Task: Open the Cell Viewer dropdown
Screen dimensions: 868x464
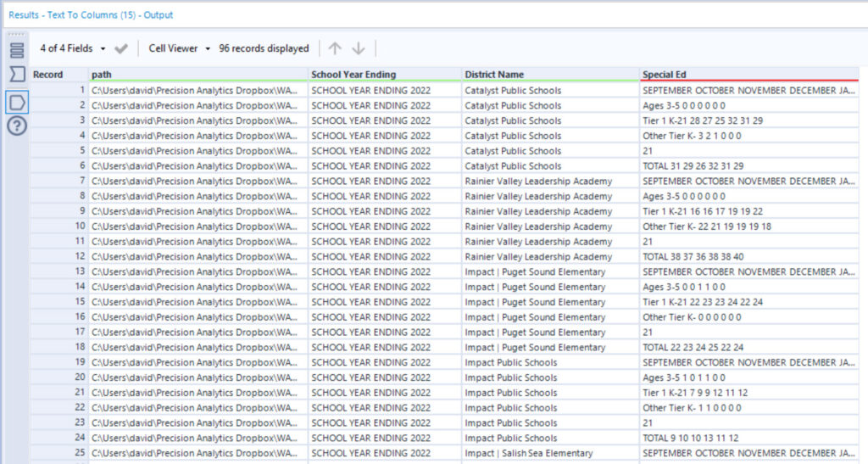Action: 180,48
